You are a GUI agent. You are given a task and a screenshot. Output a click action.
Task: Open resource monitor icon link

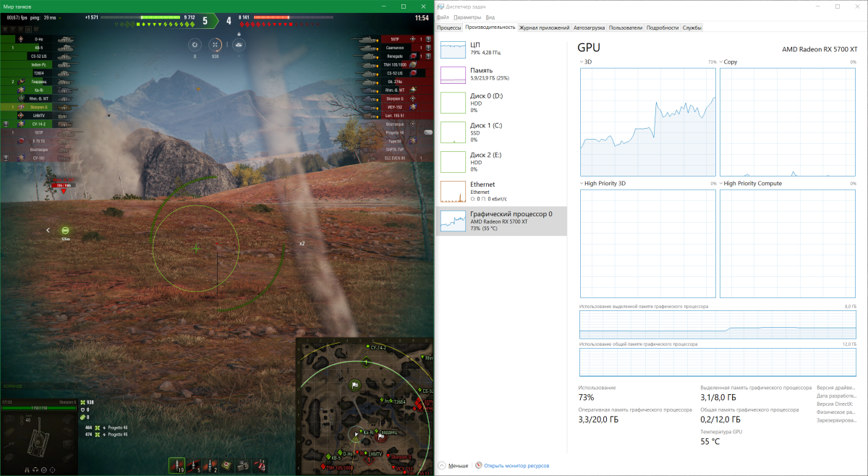(x=478, y=466)
